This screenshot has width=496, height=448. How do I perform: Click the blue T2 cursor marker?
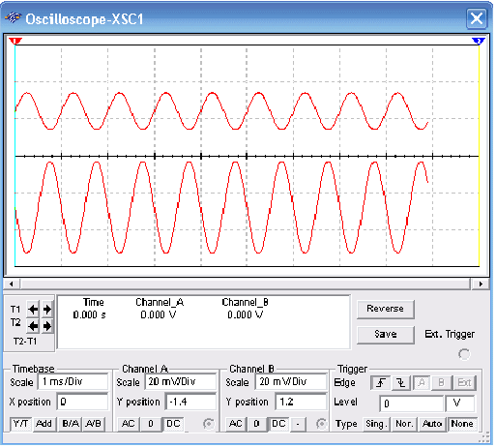coord(479,42)
